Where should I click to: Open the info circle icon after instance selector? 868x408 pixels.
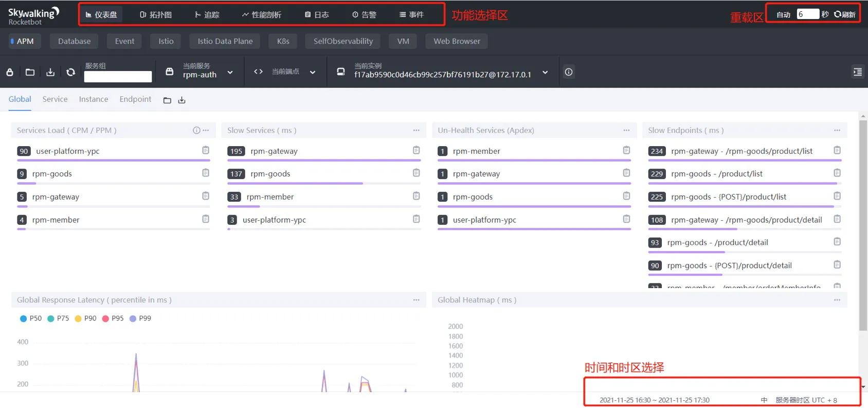coord(569,72)
